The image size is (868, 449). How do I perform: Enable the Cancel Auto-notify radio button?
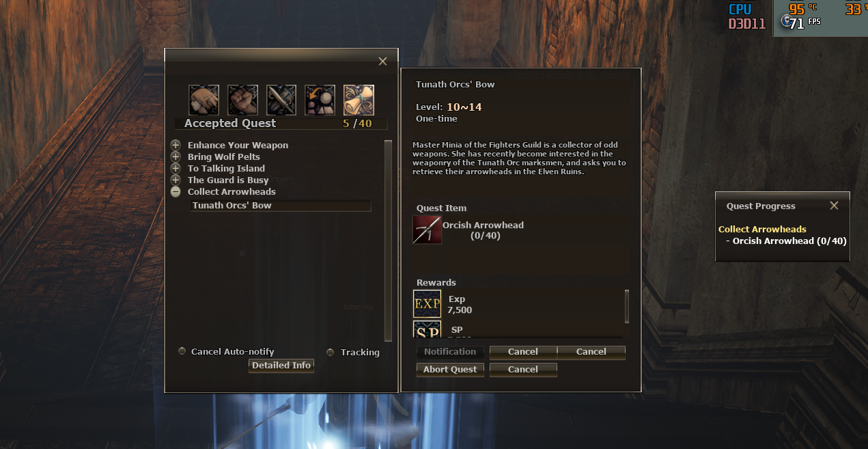pos(182,351)
